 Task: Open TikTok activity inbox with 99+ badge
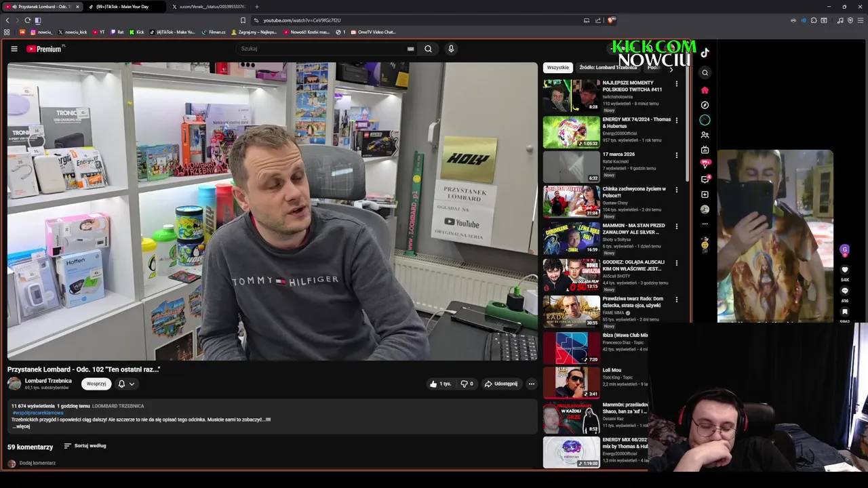(x=705, y=165)
